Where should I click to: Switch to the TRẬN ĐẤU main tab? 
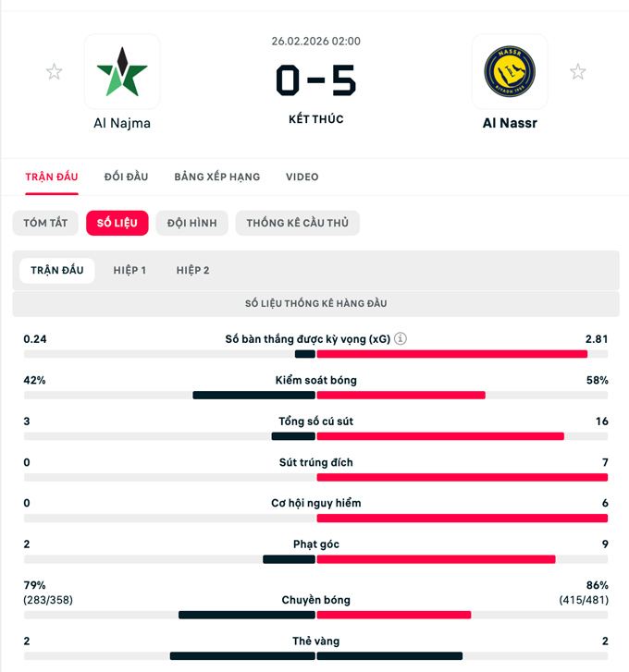click(x=52, y=177)
